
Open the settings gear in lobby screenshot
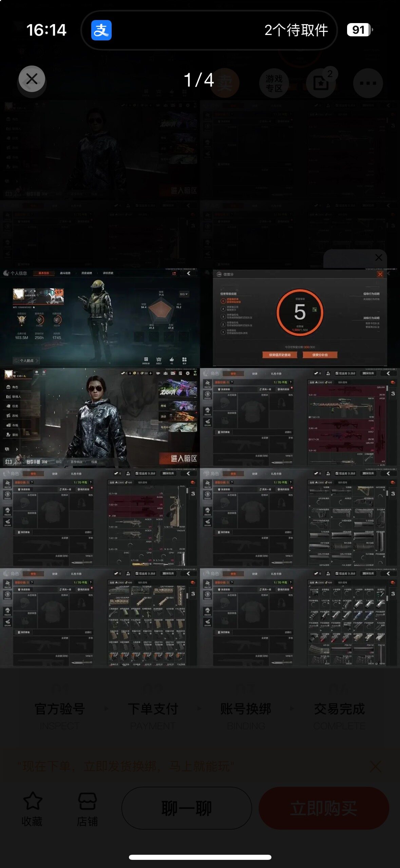point(188,373)
